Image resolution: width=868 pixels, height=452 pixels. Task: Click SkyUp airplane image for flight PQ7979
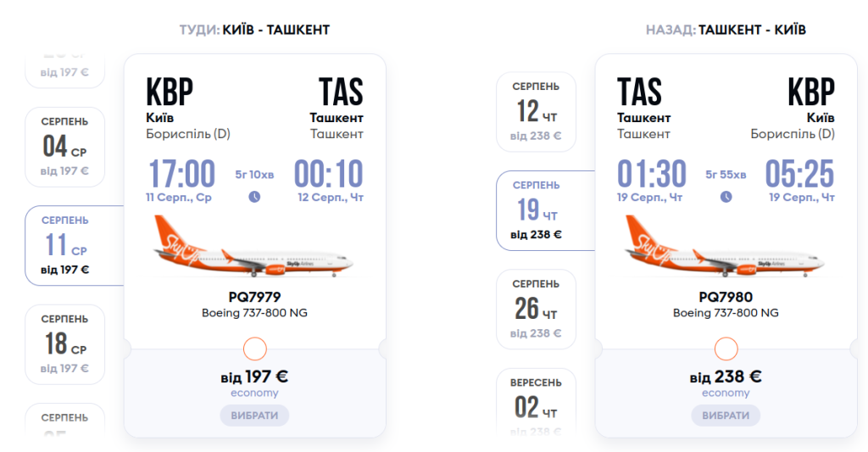pyautogui.click(x=254, y=247)
